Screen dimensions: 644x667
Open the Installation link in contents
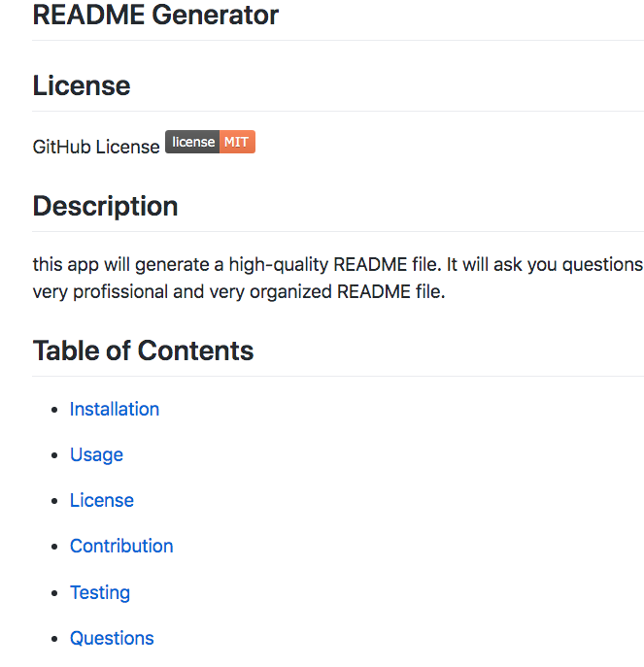[115, 409]
